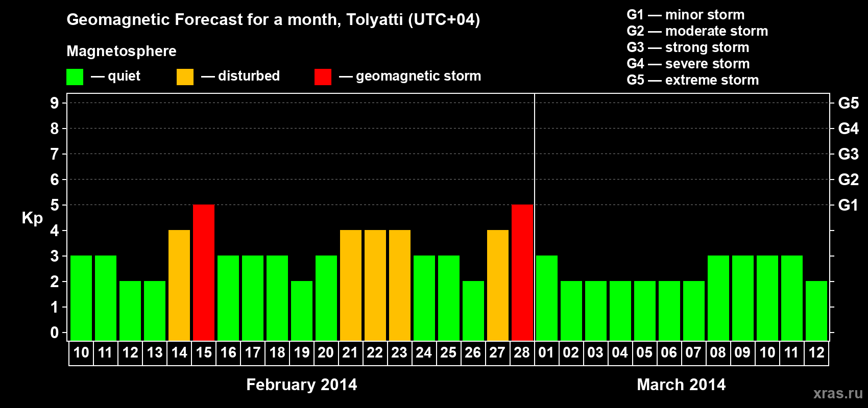
Task: Click the date label 20 in February
Action: tap(326, 353)
